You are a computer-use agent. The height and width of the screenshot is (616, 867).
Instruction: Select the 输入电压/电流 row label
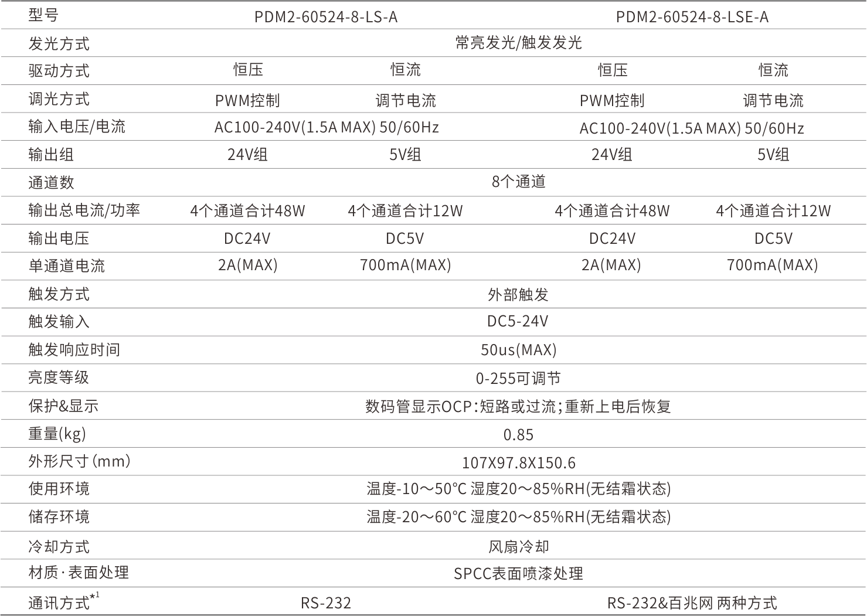[77, 127]
